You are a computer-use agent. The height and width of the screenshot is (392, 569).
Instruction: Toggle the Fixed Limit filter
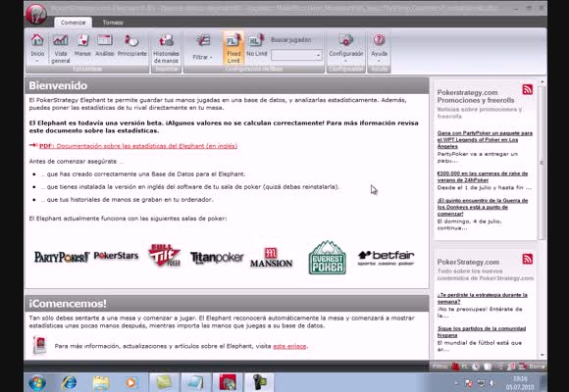[233, 48]
